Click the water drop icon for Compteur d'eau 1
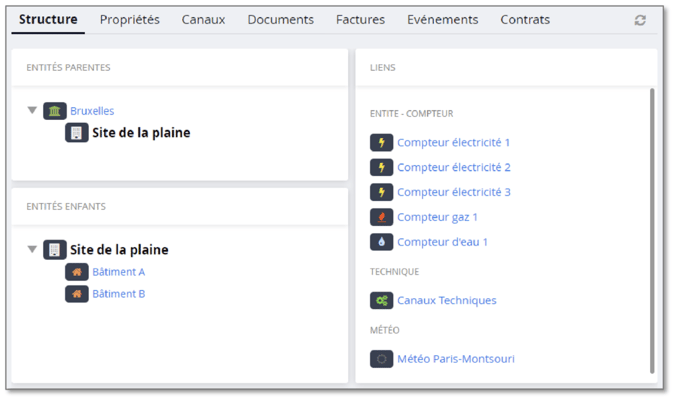Image resolution: width=688 pixels, height=400 pixels. [x=381, y=242]
